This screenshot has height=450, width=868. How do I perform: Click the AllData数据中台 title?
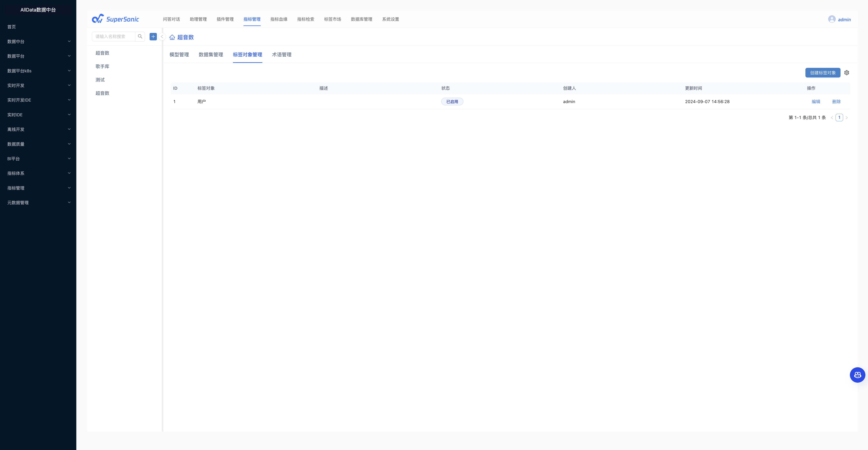tap(38, 10)
